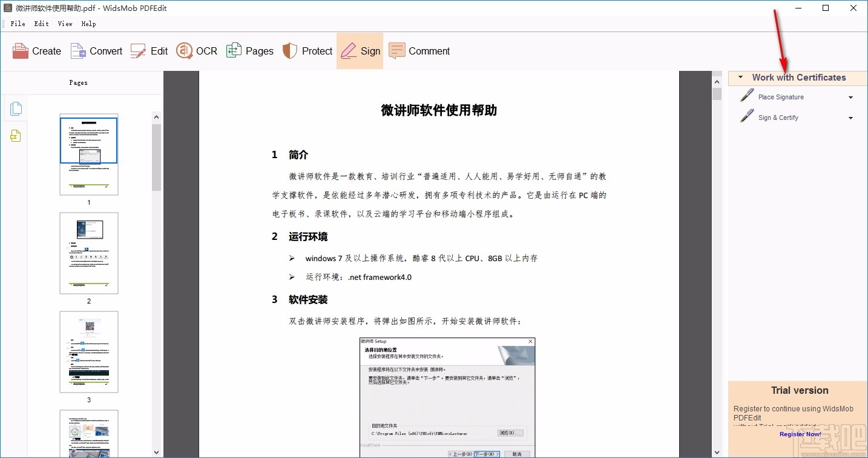Collapse the Work with Certificates section
The image size is (868, 458).
pyautogui.click(x=740, y=78)
